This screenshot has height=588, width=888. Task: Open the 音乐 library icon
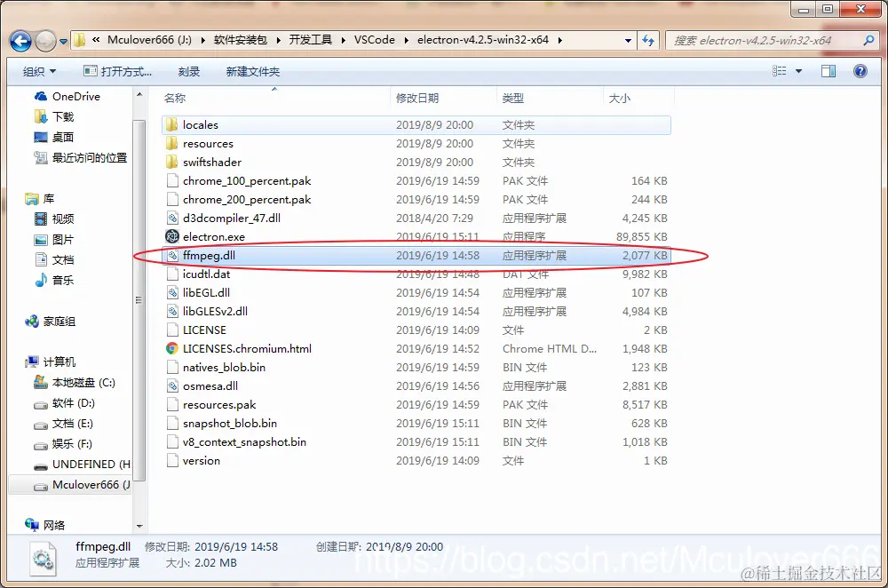(41, 280)
